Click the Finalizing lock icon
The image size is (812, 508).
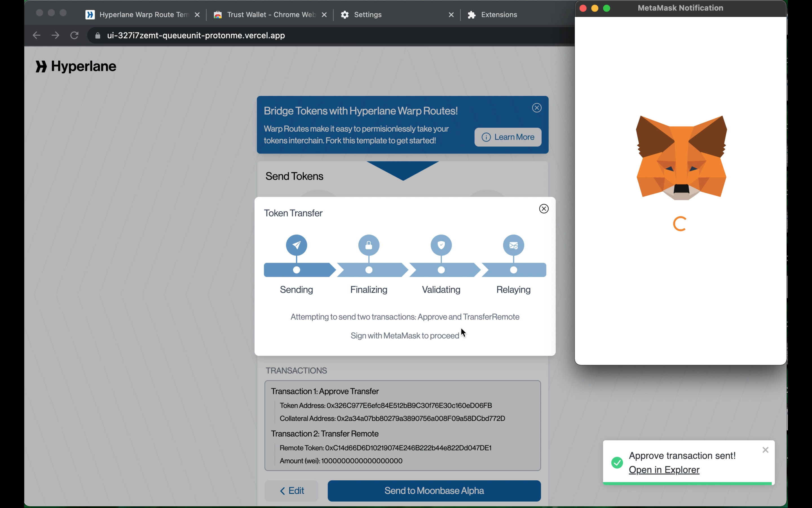[369, 245]
